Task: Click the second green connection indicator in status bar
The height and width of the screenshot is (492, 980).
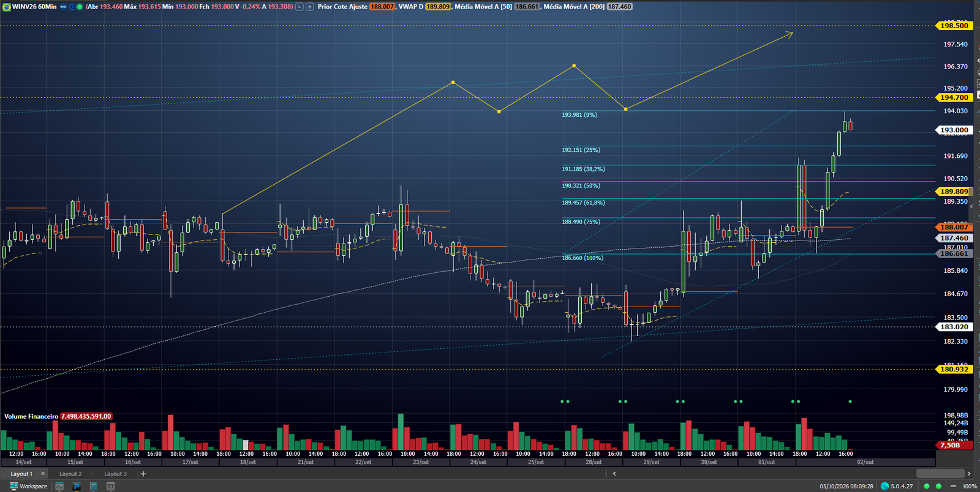Action: point(938,486)
